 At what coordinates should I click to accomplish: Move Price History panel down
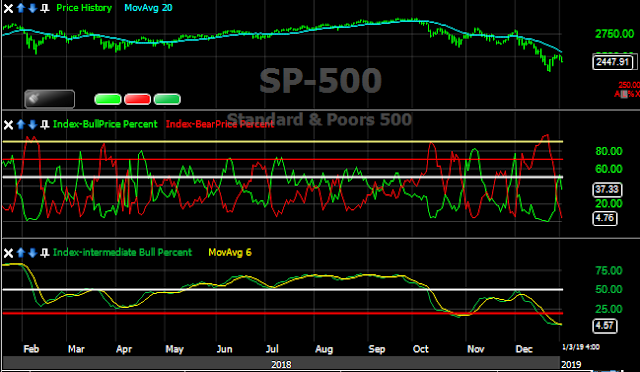(x=33, y=8)
